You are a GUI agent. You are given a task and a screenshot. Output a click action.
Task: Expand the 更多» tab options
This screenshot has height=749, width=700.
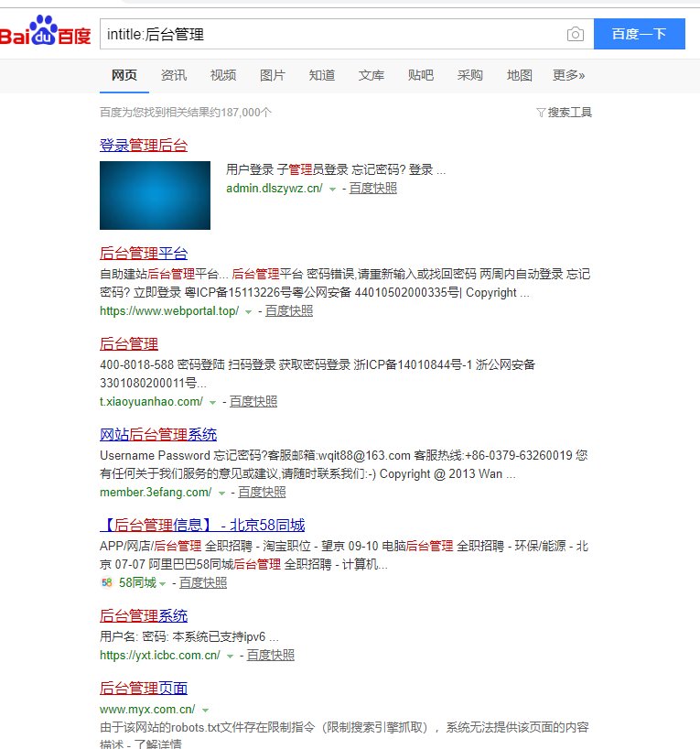pos(568,75)
